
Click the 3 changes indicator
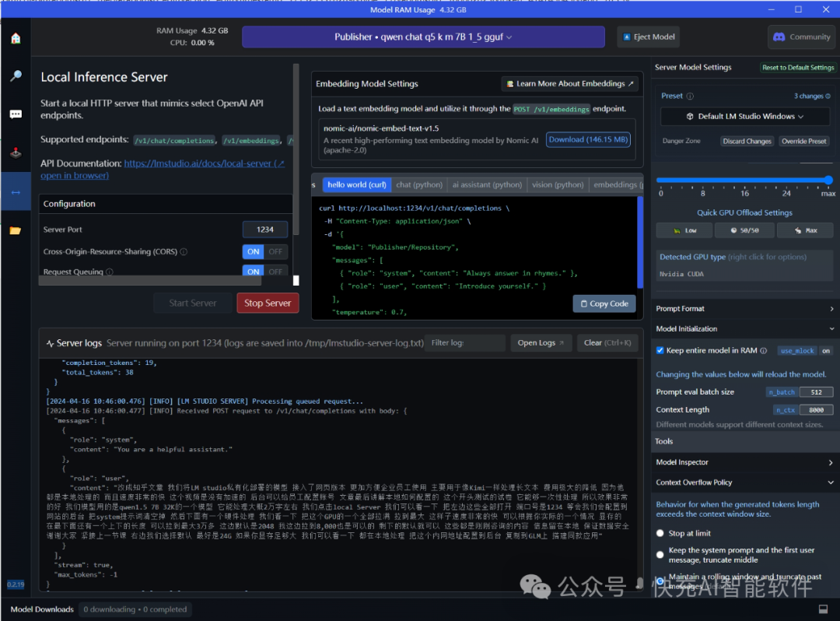(811, 96)
